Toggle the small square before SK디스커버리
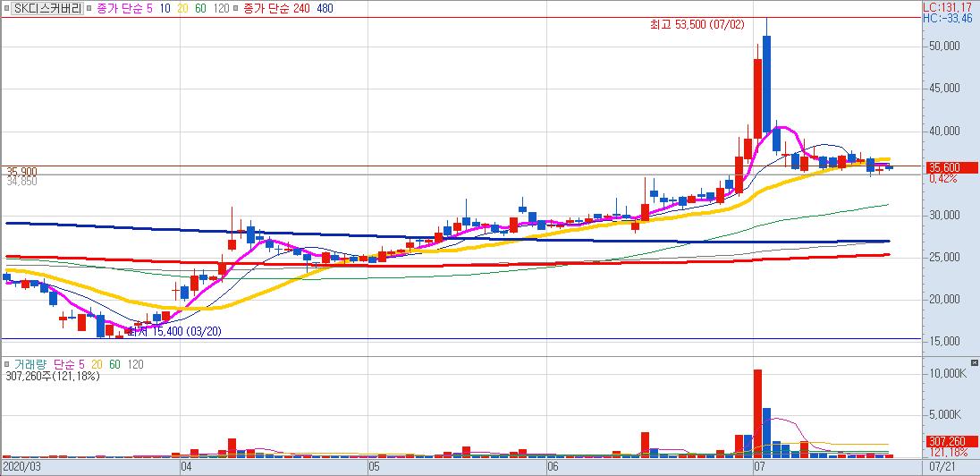The image size is (980, 476). pos(5,9)
